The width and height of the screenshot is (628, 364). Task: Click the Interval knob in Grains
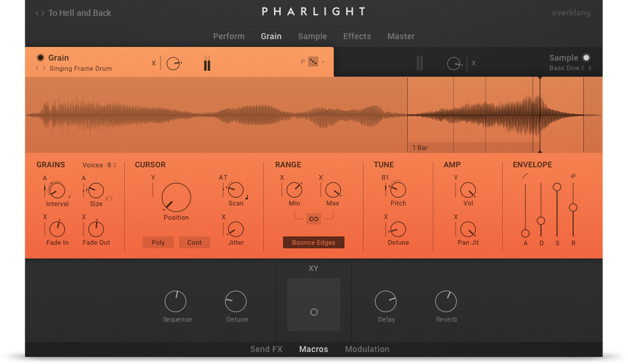(x=57, y=191)
